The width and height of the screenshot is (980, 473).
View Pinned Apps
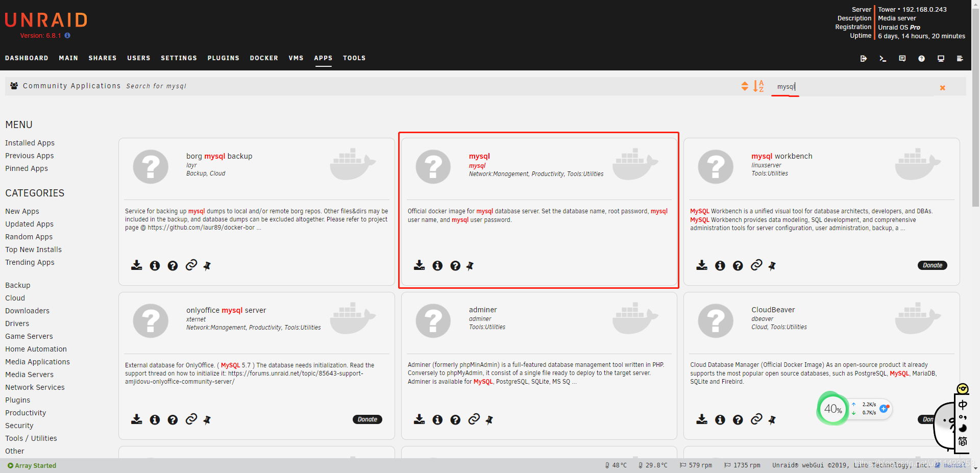27,168
